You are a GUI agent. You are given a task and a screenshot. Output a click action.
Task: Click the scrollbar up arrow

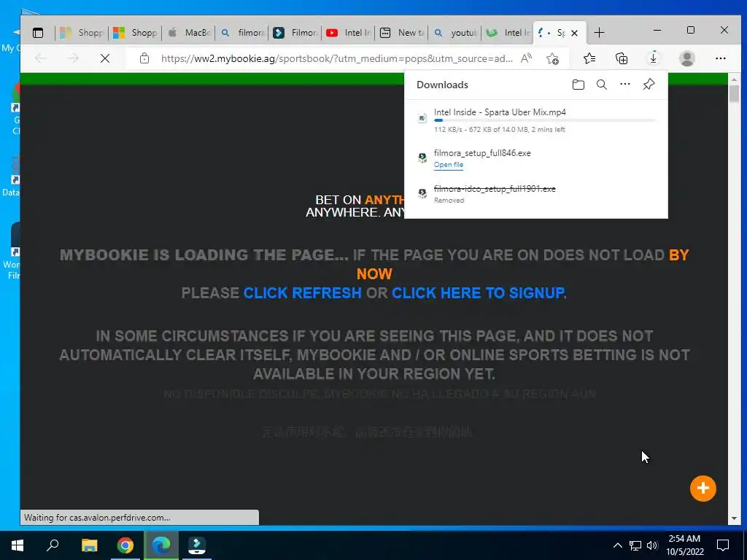point(734,79)
